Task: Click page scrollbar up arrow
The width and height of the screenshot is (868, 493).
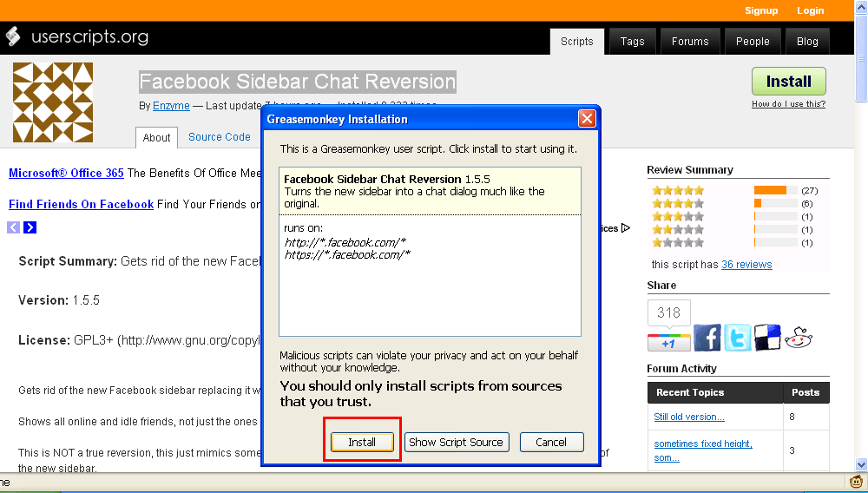Action: 861,7
